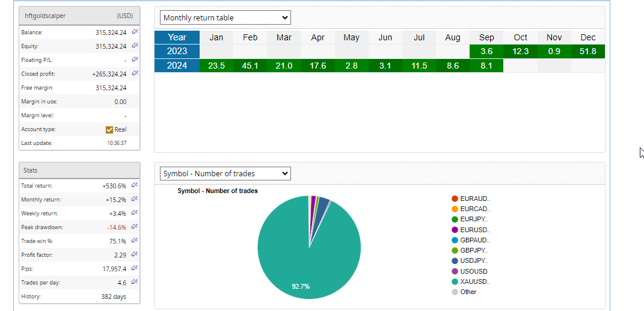Open the Trades per day chart icon
The width and height of the screenshot is (644, 311).
pos(135,282)
